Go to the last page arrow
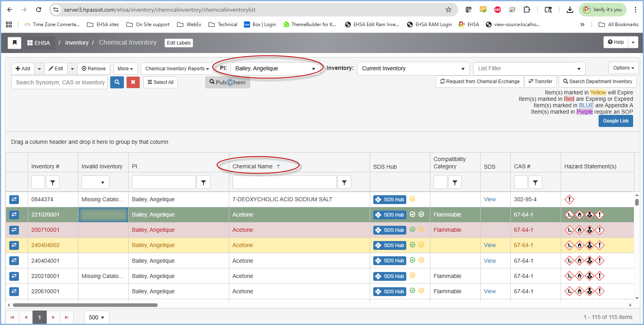 coord(66,317)
